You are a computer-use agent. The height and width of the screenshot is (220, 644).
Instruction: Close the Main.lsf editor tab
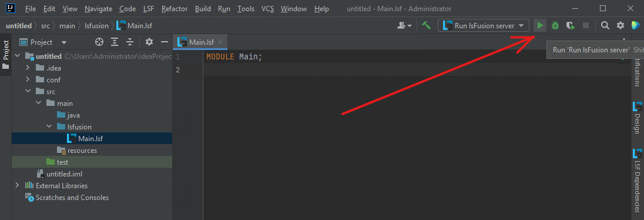(220, 42)
